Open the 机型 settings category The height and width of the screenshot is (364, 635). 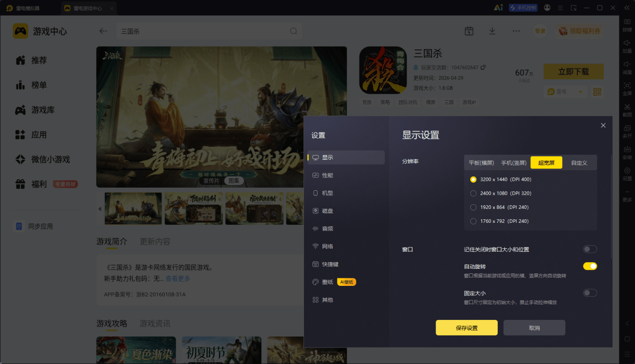click(x=346, y=193)
